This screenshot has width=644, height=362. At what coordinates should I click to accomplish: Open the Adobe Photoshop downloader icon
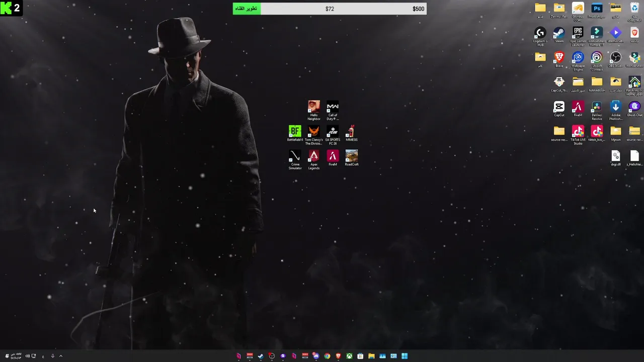(616, 110)
